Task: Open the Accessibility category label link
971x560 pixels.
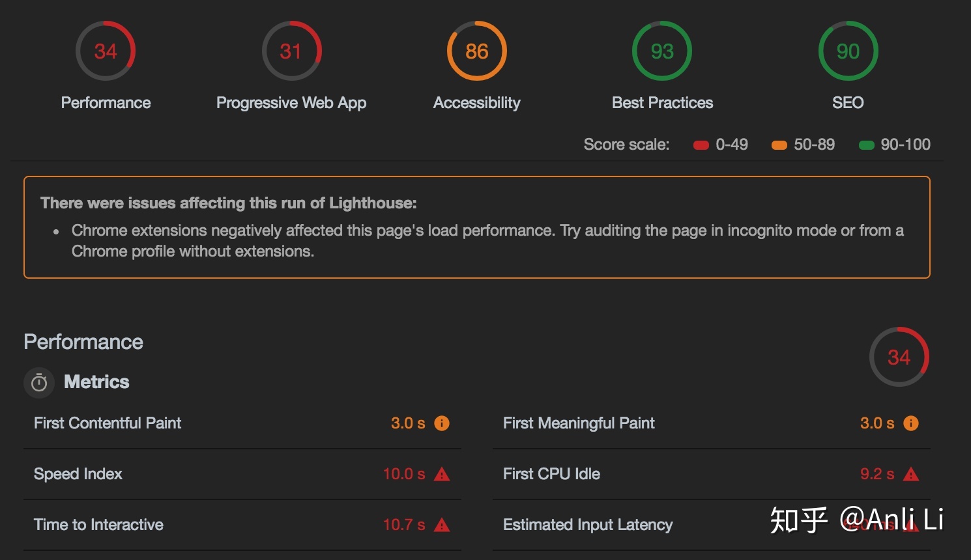Action: coord(477,103)
